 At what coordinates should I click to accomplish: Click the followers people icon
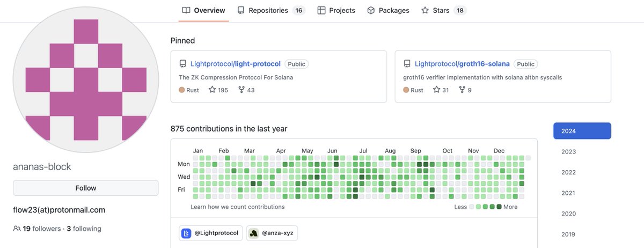[x=17, y=229]
